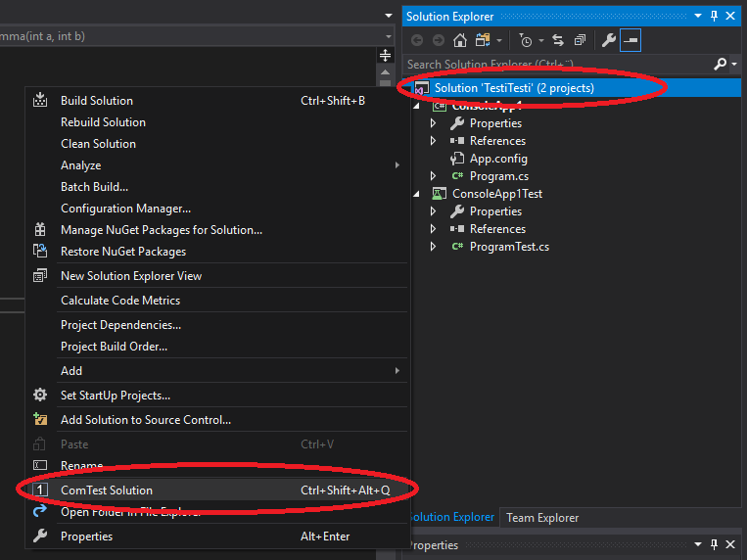Viewport: 747px width, 560px height.
Task: Click New Solution Explorer View icon
Action: pos(40,275)
